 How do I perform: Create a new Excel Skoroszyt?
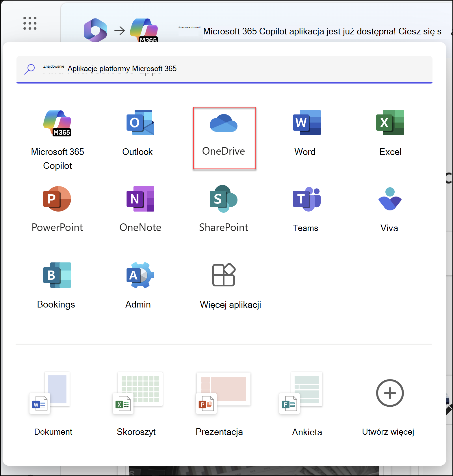(x=137, y=404)
